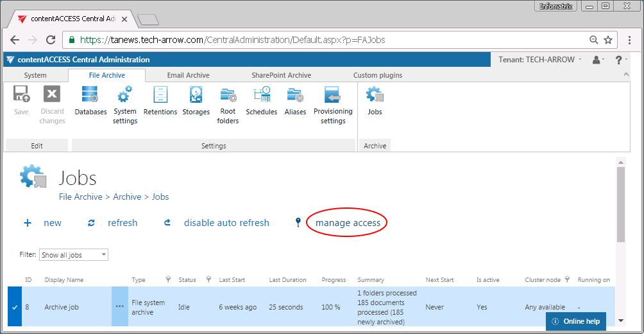The image size is (644, 334).
Task: Open Provisioning settings icon
Action: (333, 105)
